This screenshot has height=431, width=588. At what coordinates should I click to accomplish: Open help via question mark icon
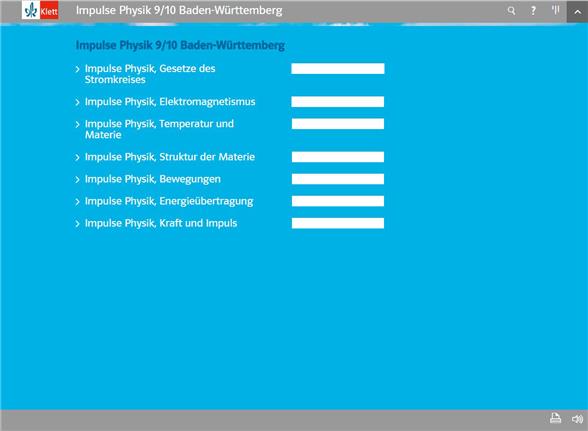point(533,11)
